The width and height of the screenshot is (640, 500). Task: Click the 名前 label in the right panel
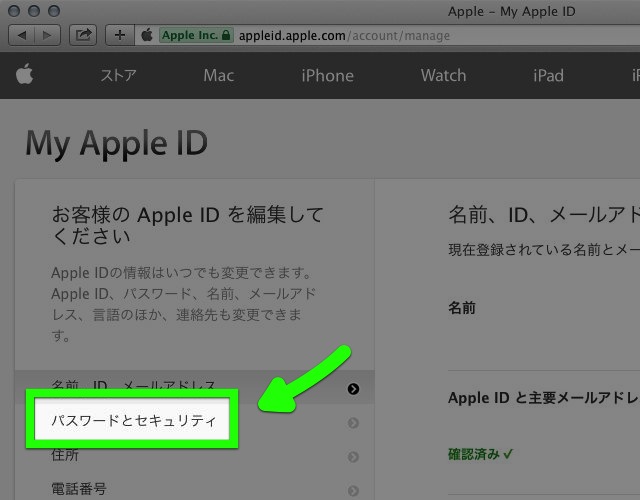(x=462, y=307)
